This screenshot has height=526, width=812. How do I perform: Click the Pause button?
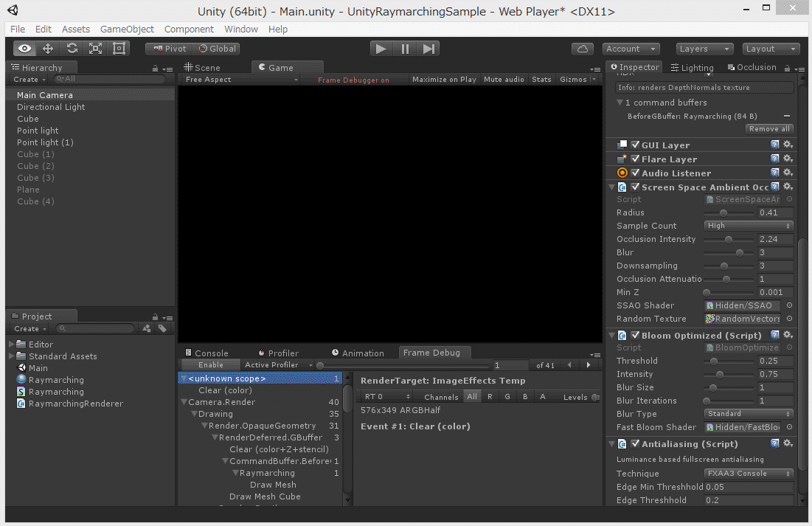(405, 49)
